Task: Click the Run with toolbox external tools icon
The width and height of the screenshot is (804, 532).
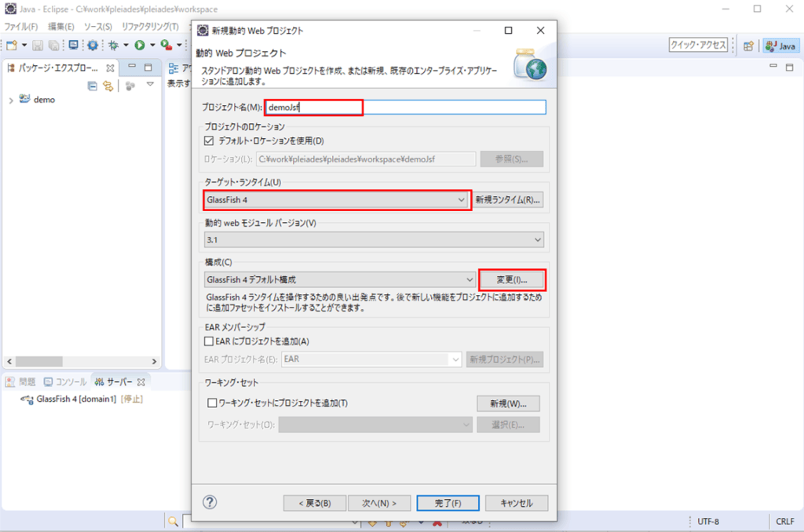Action: [x=166, y=46]
